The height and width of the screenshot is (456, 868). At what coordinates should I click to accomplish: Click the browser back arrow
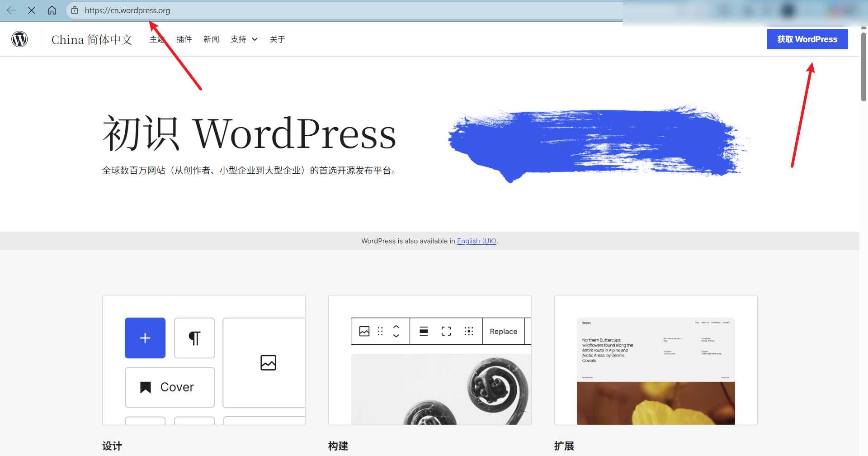11,10
